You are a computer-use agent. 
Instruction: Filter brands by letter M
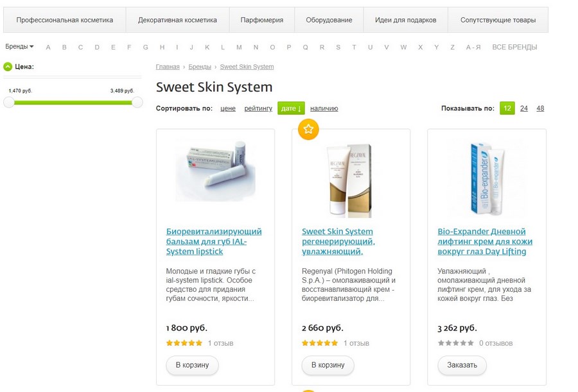click(x=239, y=47)
